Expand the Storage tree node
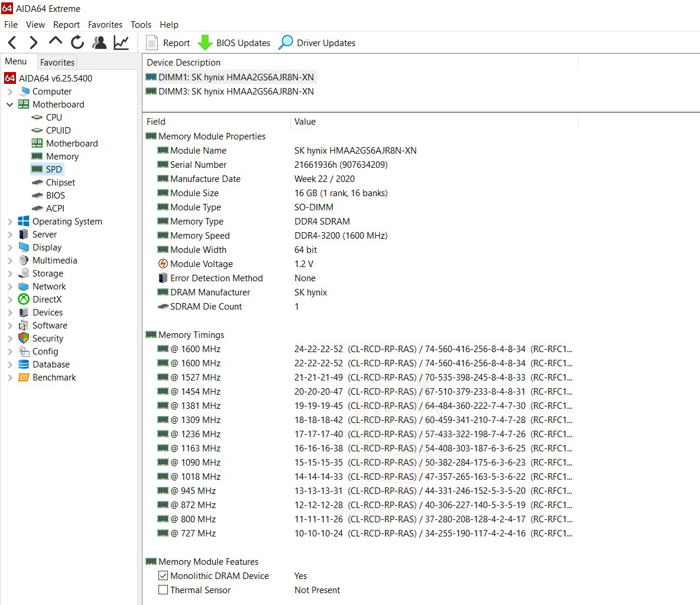This screenshot has height=605, width=700. 10,274
